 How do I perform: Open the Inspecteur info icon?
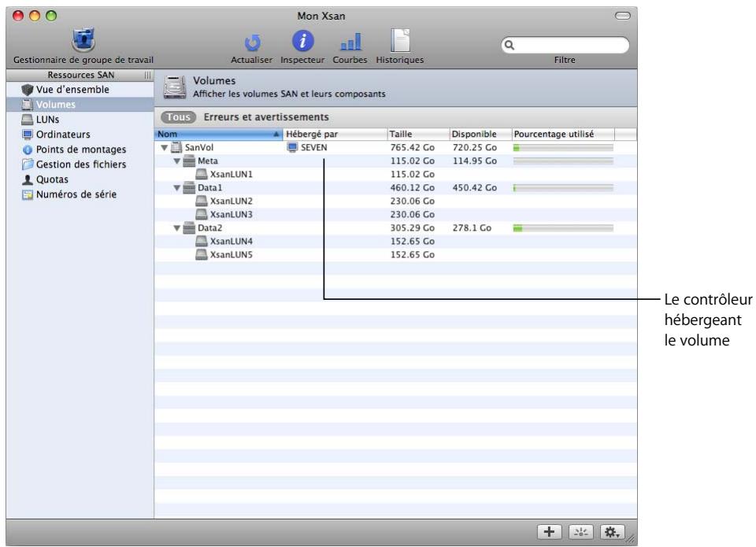[x=302, y=41]
